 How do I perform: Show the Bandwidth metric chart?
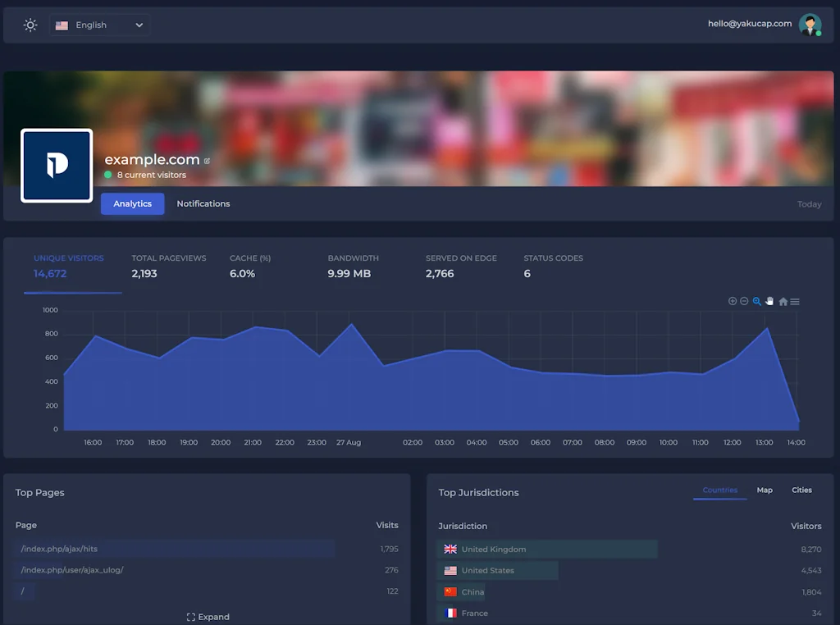tap(353, 266)
